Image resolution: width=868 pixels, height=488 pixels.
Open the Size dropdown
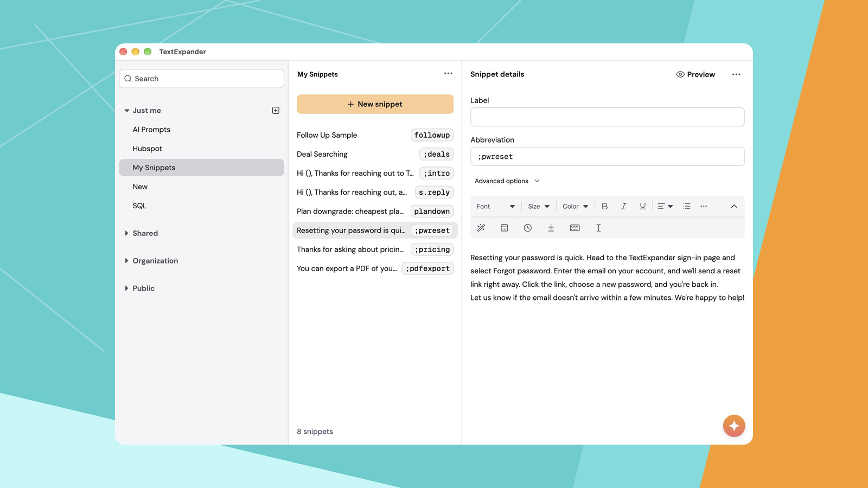click(539, 206)
